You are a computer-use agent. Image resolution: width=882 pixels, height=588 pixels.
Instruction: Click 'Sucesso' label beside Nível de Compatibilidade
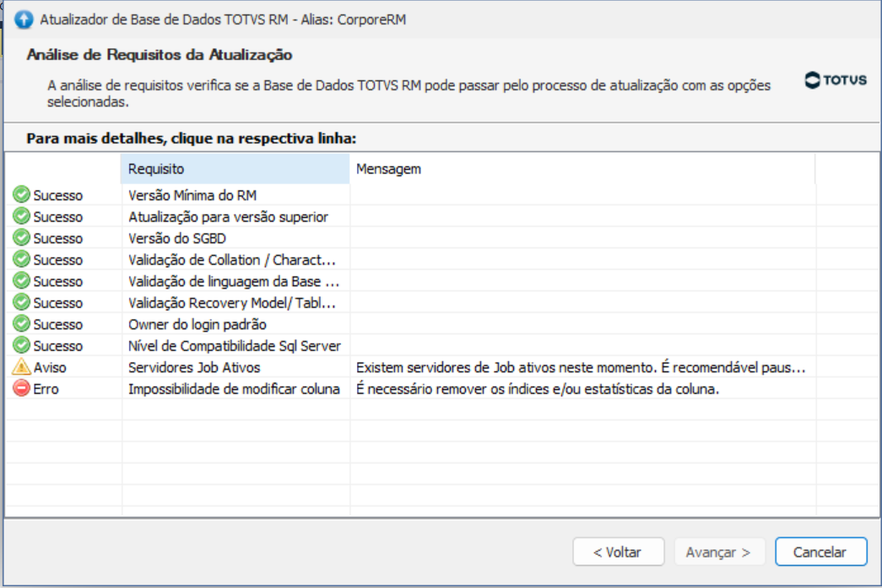pos(58,346)
